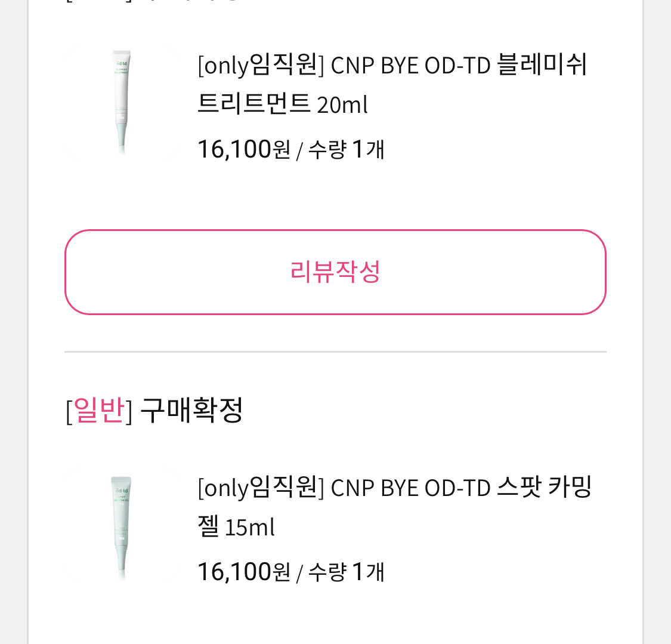Screen dimensions: 671x644
Task: Click the [only임직원] tag of 스팟 카밍 item
Action: coord(261,488)
